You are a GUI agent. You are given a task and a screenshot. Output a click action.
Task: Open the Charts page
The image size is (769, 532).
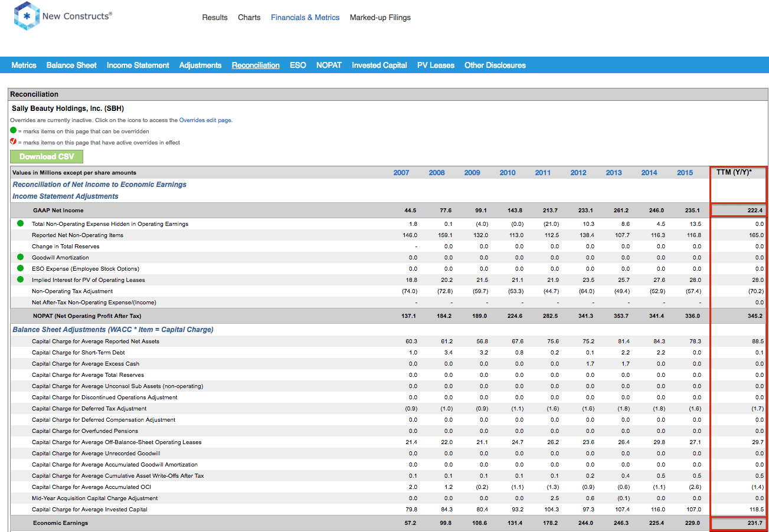coord(249,18)
